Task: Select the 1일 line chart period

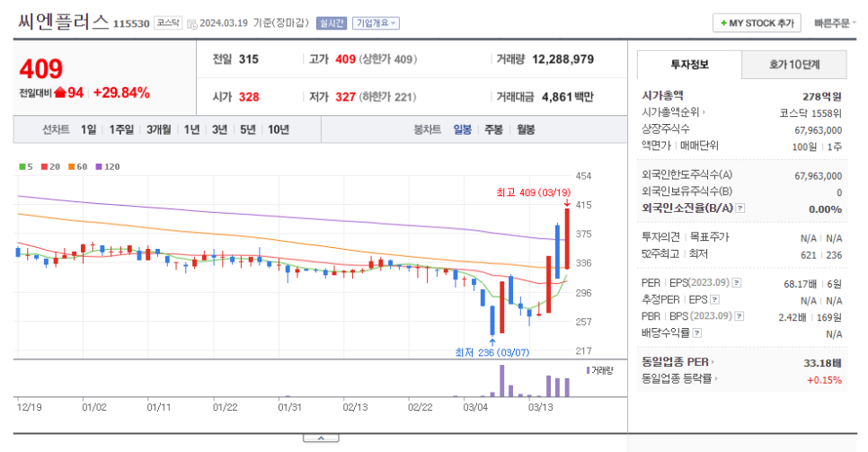Action: [89, 129]
